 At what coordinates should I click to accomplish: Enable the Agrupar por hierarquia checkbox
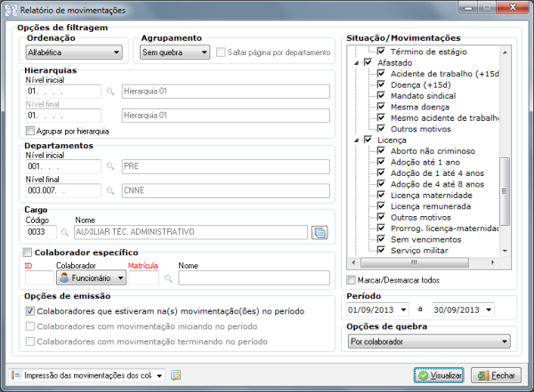30,131
